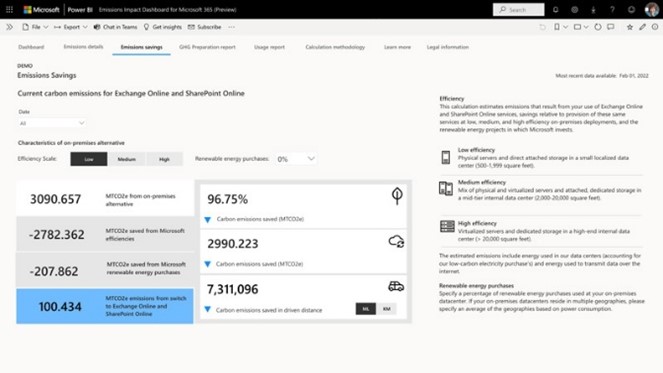Viewport: 663px width, 373px height.
Task: Click the Microsoft logo
Action: [x=41, y=9]
